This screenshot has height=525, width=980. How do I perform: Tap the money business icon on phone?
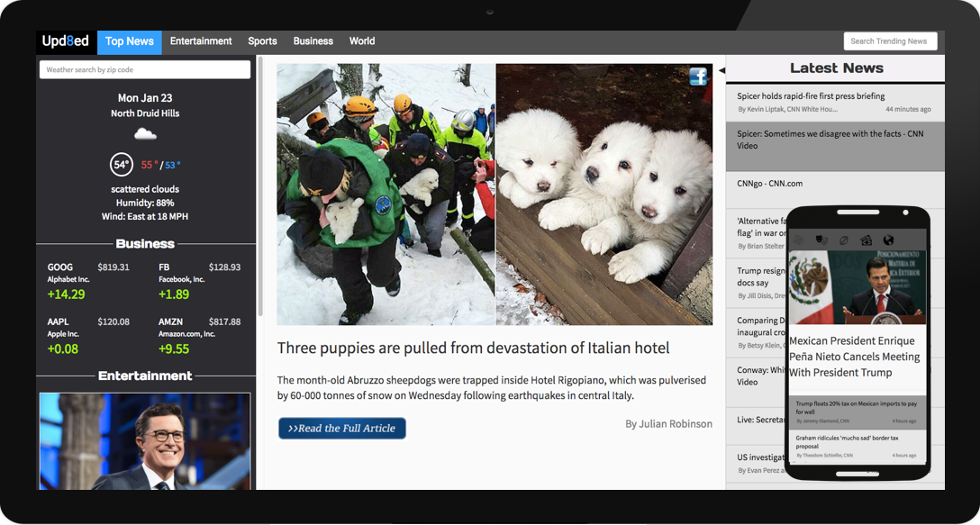point(866,240)
